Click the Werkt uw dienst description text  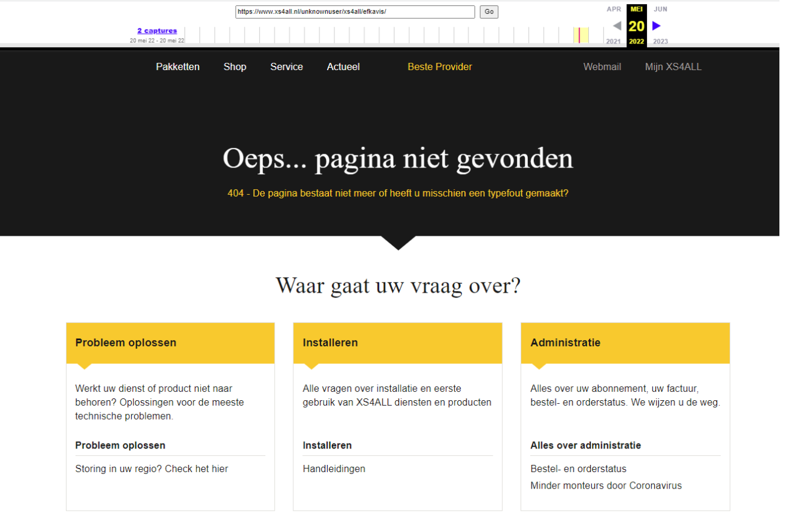point(160,403)
